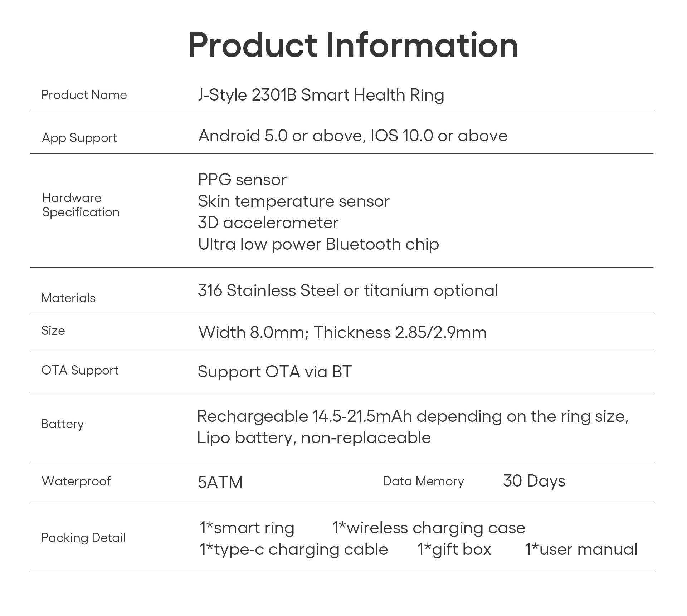Click the Materials label
This screenshot has width=687, height=616.
coord(68,298)
